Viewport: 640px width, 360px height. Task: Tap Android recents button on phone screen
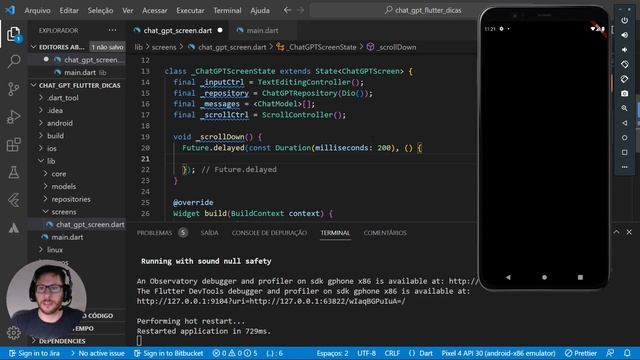[x=580, y=277]
